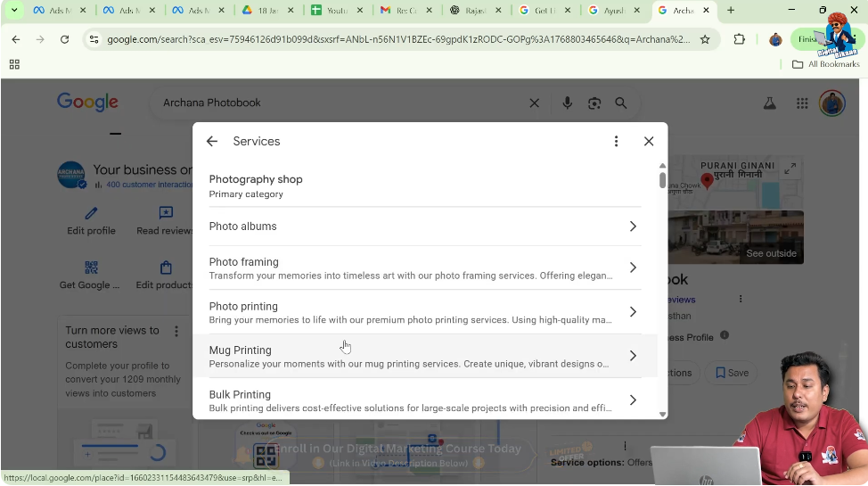View site information icon in address bar
Viewport: 868px width, 486px height.
(94, 39)
